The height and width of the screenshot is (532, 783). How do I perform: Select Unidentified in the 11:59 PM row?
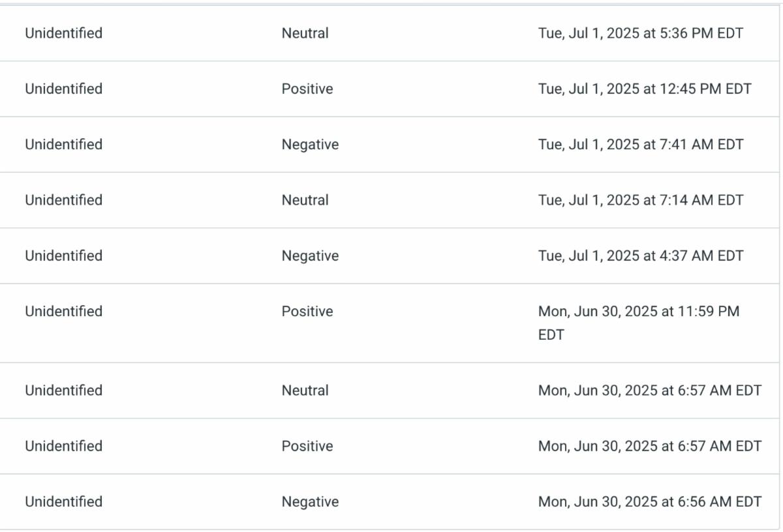coord(63,312)
